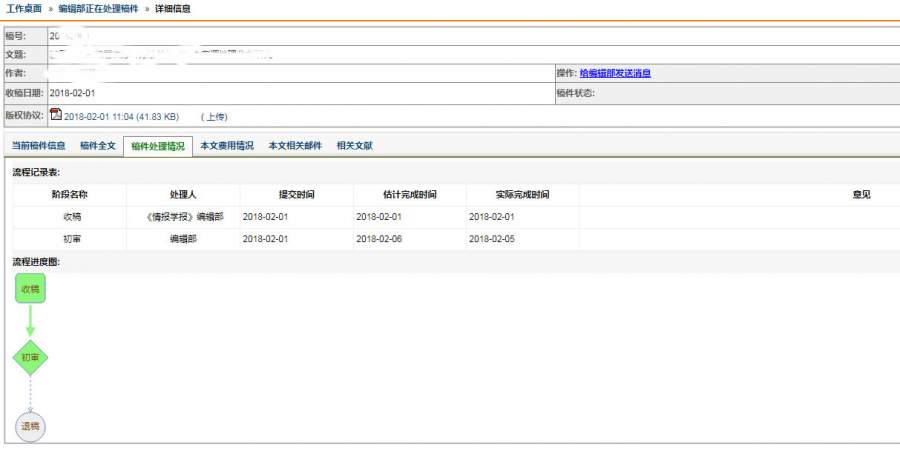Click the 提交时间 column header
Image resolution: width=900 pixels, height=462 pixels.
coord(297,195)
